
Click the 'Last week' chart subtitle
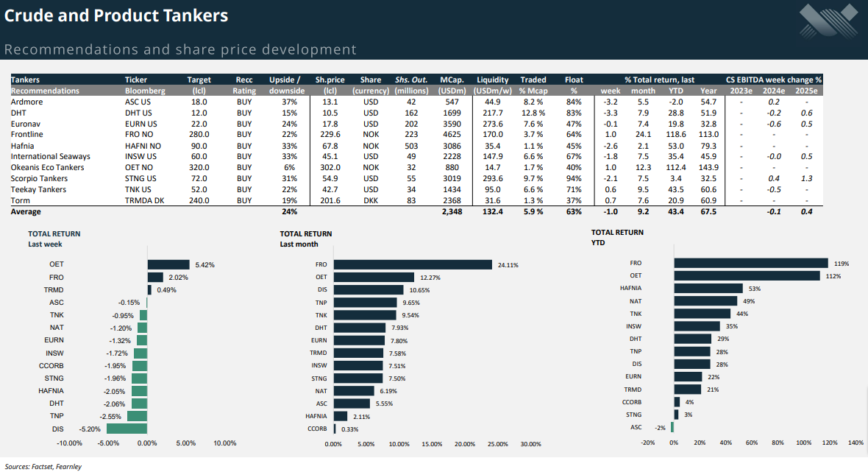click(45, 244)
